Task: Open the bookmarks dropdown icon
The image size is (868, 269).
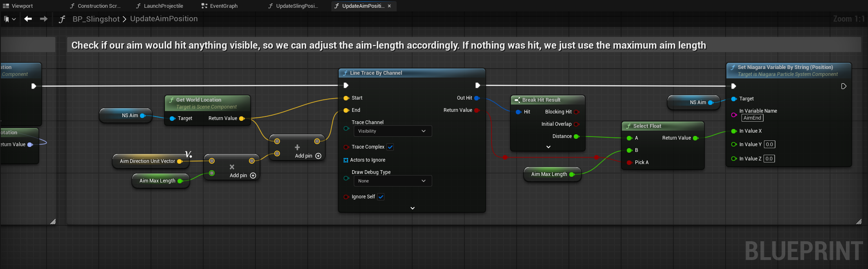Action: 9,19
